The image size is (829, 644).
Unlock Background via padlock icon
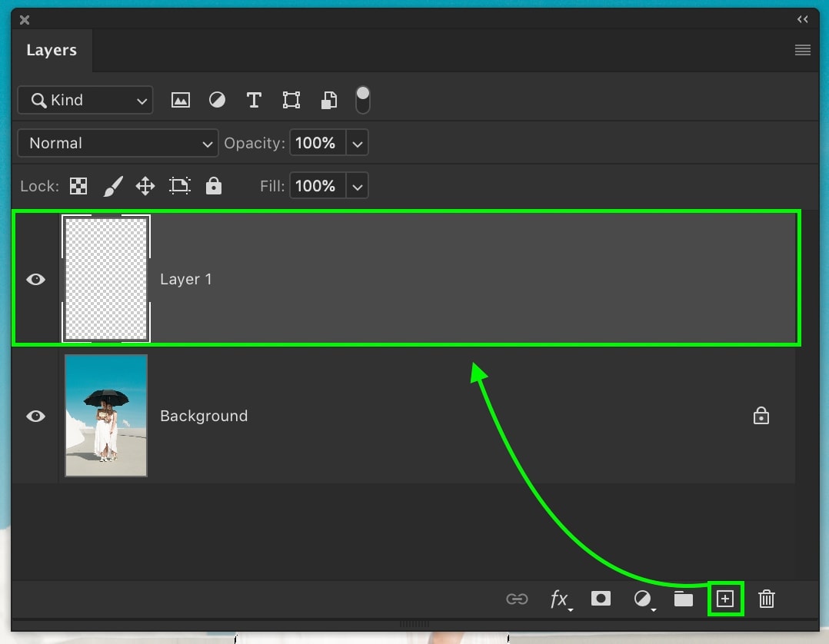coord(761,416)
